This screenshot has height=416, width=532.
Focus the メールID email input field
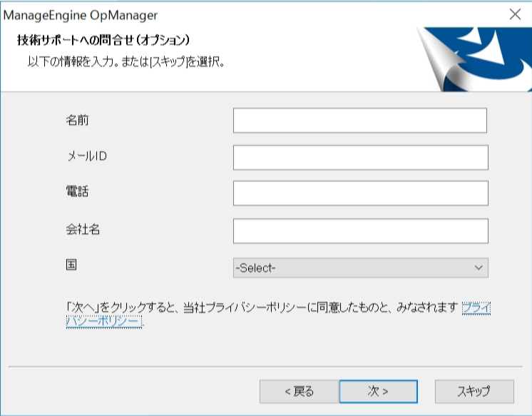click(x=361, y=158)
